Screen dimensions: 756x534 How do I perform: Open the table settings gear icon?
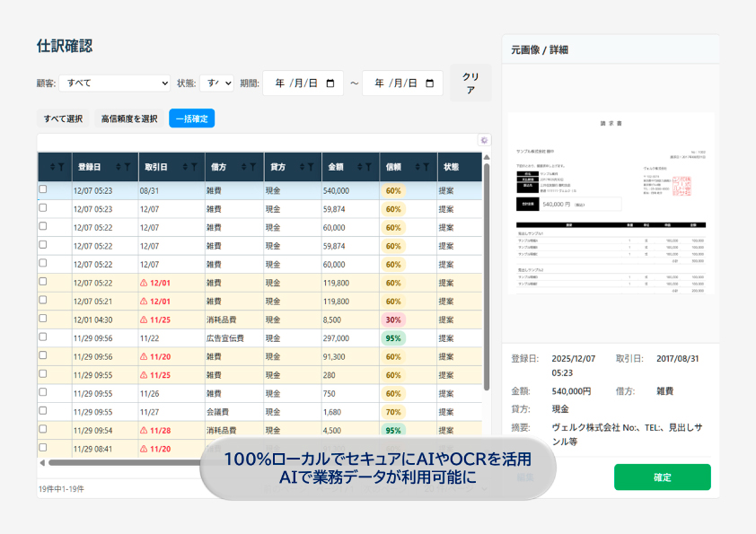pyautogui.click(x=484, y=140)
